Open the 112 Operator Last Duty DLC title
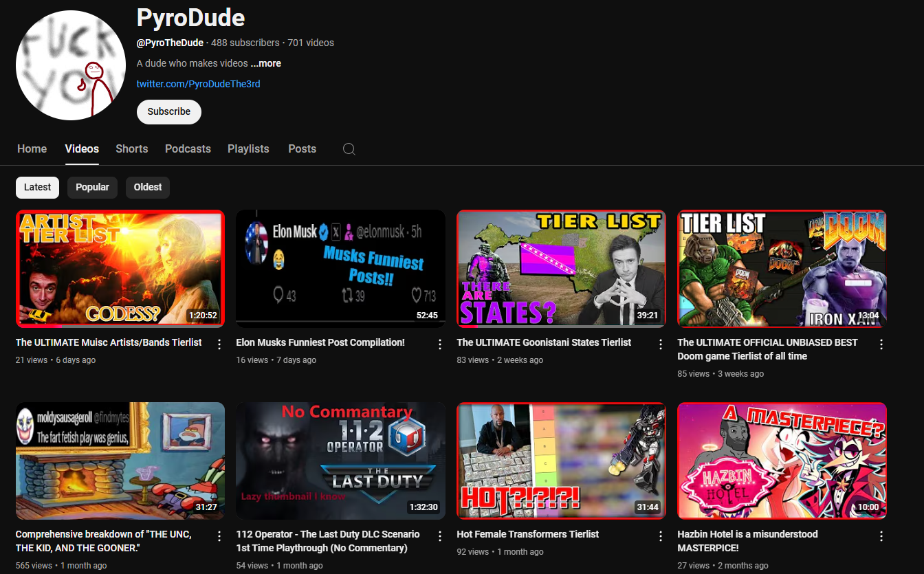924x574 pixels. coord(328,541)
